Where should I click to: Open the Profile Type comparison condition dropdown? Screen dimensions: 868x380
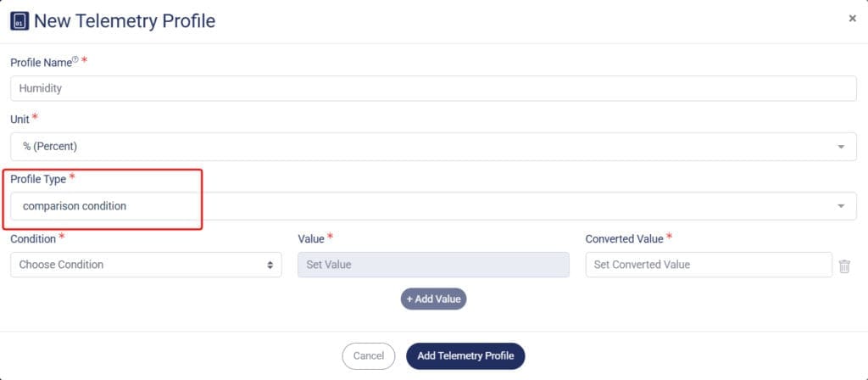433,206
